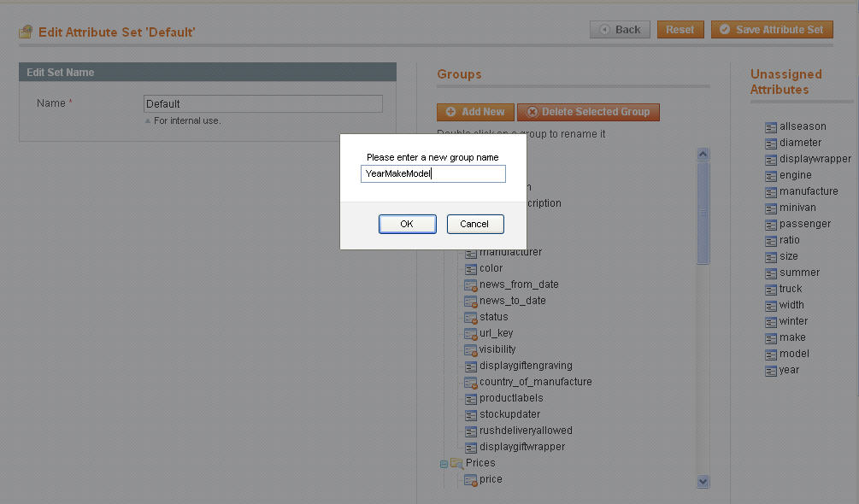Image resolution: width=859 pixels, height=504 pixels.
Task: Click Delete Selected Group button
Action: [588, 112]
